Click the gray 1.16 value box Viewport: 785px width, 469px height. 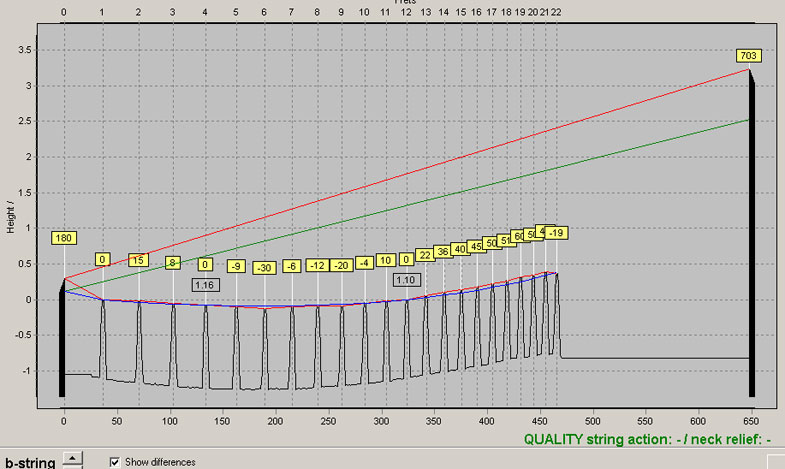[205, 285]
